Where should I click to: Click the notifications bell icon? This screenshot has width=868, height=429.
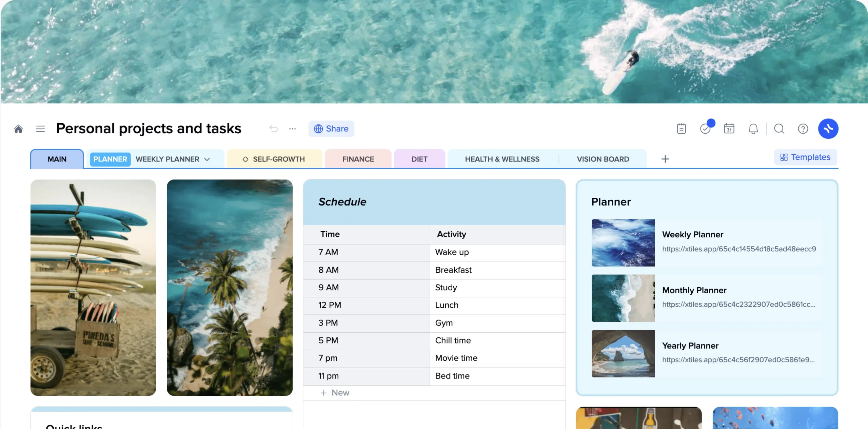pos(753,129)
